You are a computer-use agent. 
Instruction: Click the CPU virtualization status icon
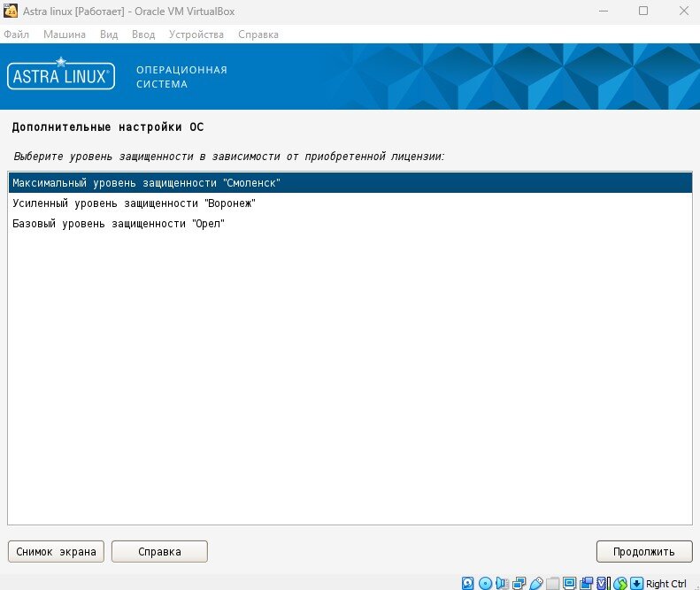tap(604, 583)
